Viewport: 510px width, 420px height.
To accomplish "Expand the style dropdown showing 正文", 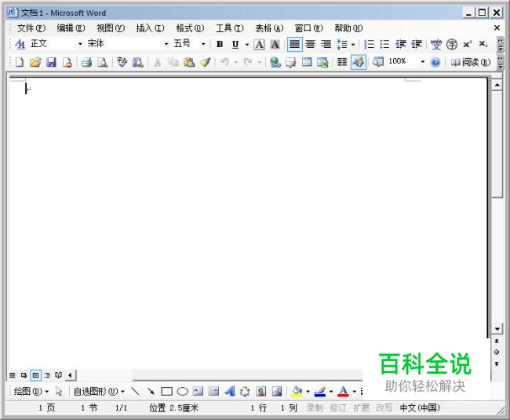I will pos(80,44).
